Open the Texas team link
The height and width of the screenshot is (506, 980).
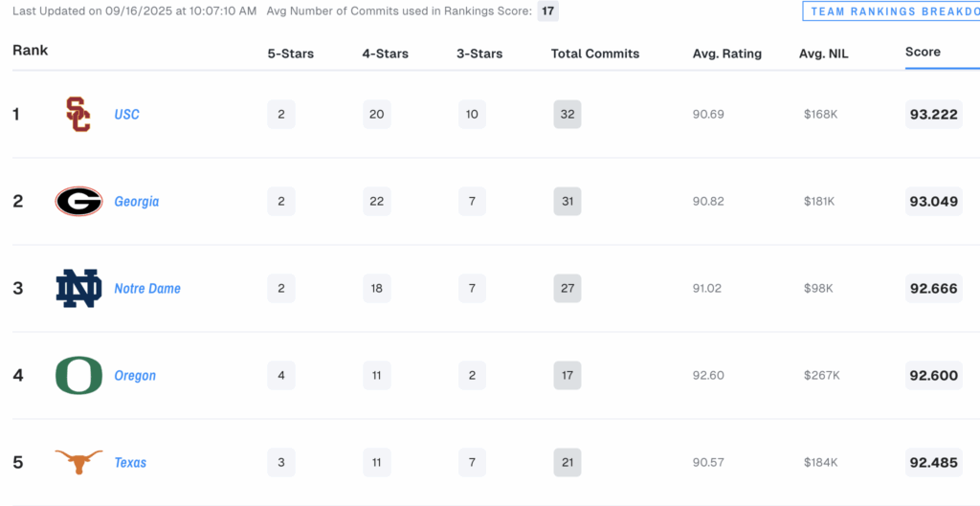130,462
